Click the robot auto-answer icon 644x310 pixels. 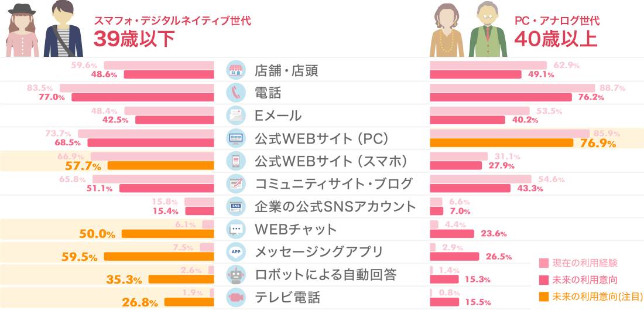click(x=236, y=274)
